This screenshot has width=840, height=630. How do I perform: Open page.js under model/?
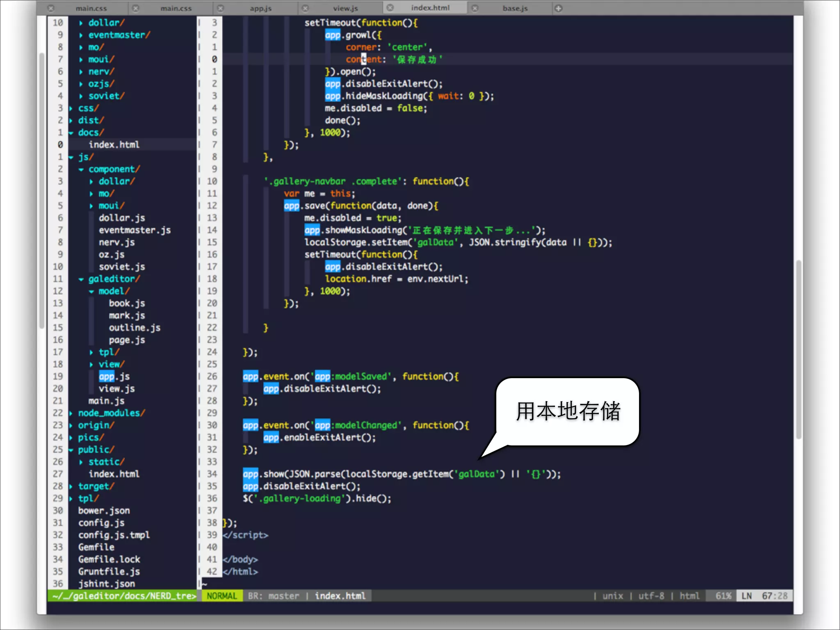pos(127,340)
